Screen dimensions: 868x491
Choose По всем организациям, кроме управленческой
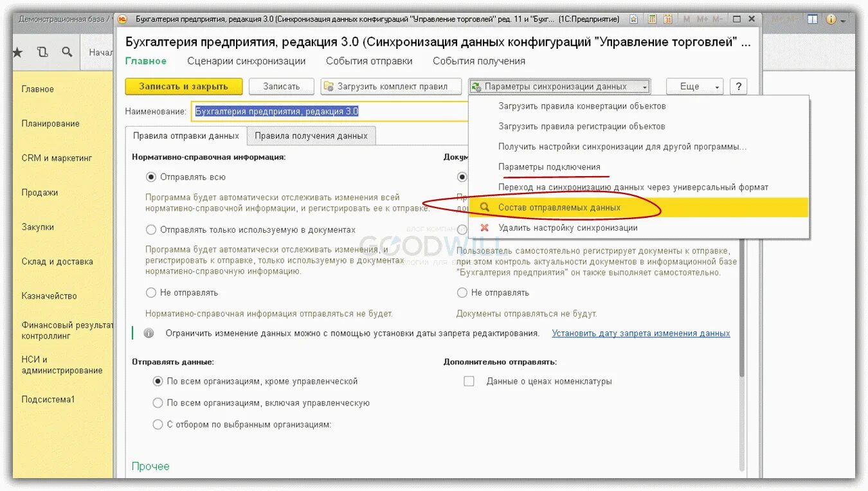158,381
